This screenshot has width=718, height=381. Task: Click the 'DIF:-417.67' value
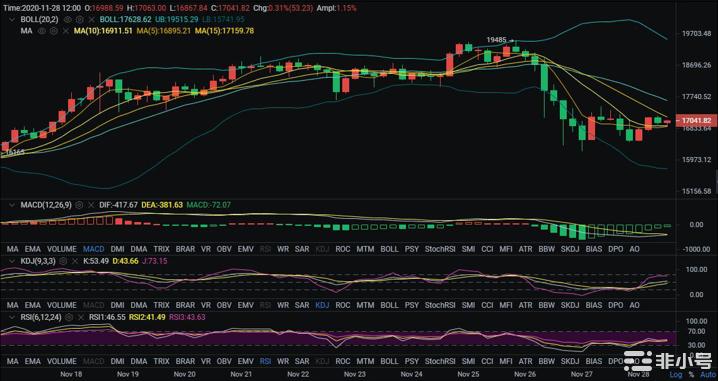(x=119, y=205)
